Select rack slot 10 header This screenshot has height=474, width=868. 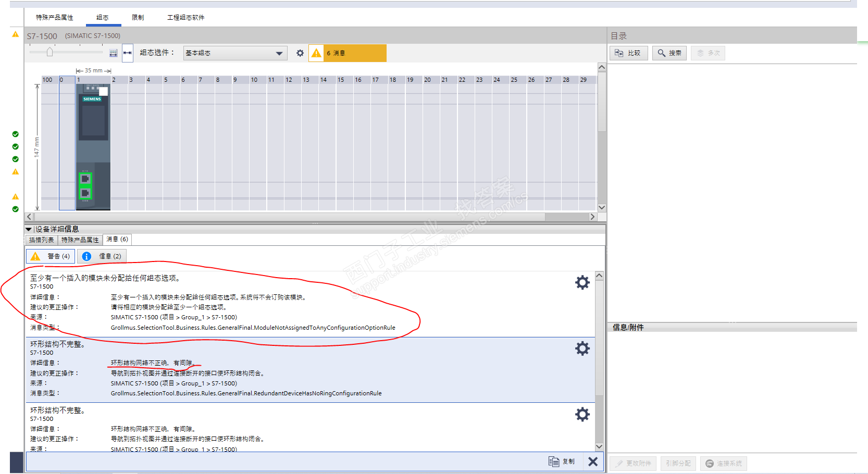click(258, 80)
